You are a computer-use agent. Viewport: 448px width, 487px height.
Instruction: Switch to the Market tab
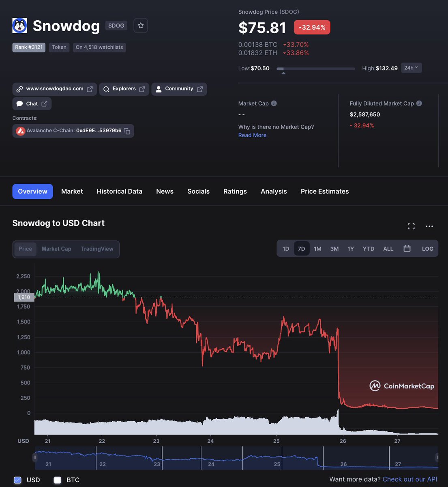point(72,191)
